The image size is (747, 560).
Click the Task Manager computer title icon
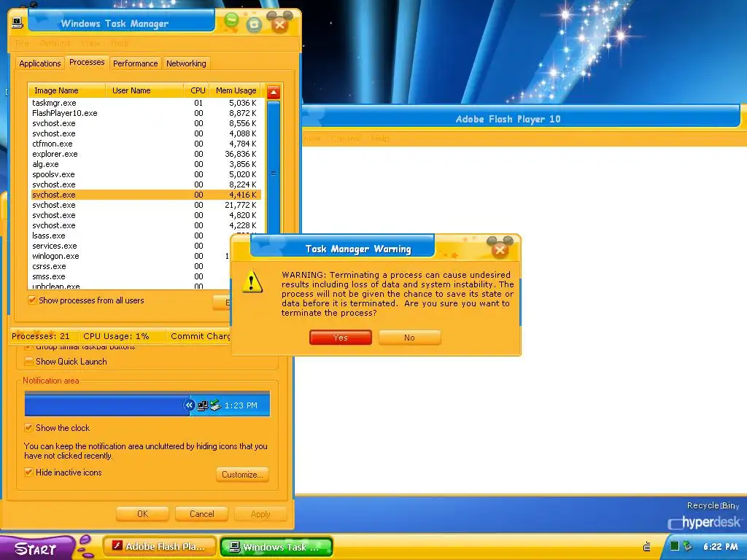18,23
